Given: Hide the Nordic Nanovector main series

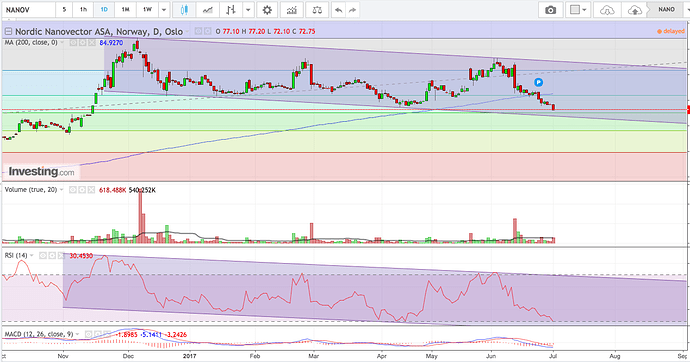Looking at the screenshot, I should coord(198,31).
